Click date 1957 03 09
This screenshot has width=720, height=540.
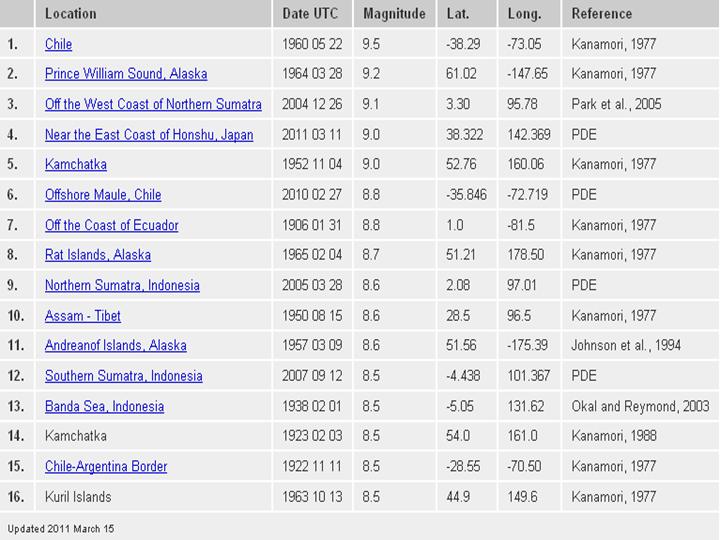pyautogui.click(x=312, y=345)
